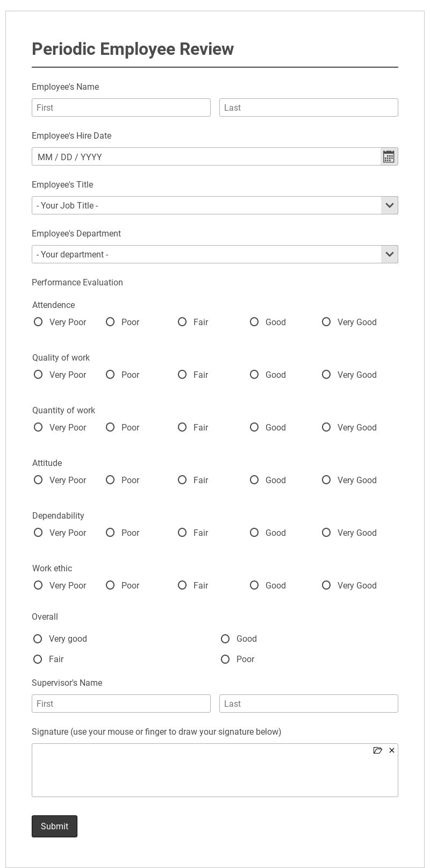Click the employee Last name field
Image resolution: width=430 pixels, height=868 pixels.
309,107
